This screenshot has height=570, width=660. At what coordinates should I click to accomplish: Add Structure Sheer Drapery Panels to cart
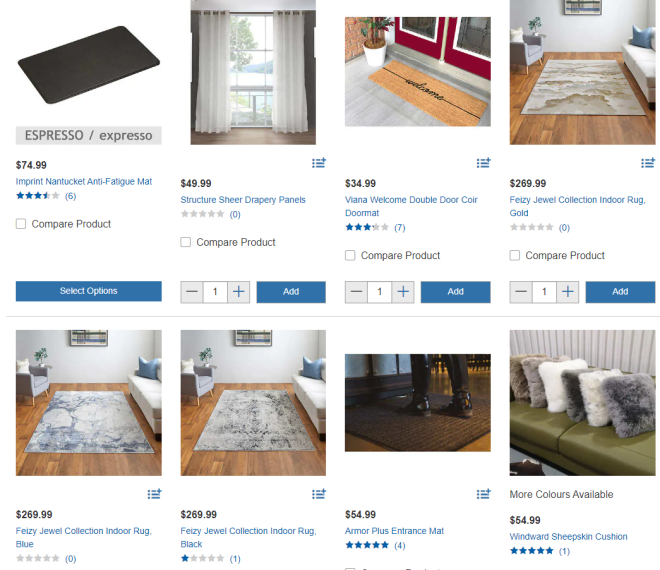(x=291, y=292)
